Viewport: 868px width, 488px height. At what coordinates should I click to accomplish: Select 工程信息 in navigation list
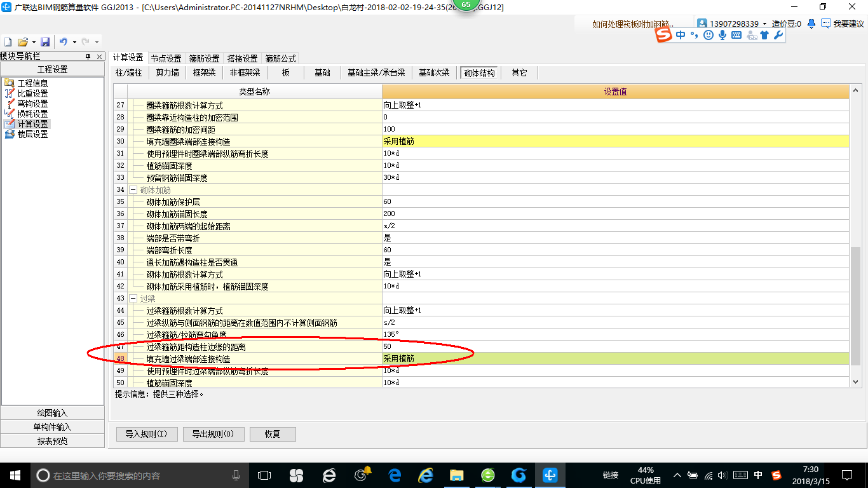point(32,83)
